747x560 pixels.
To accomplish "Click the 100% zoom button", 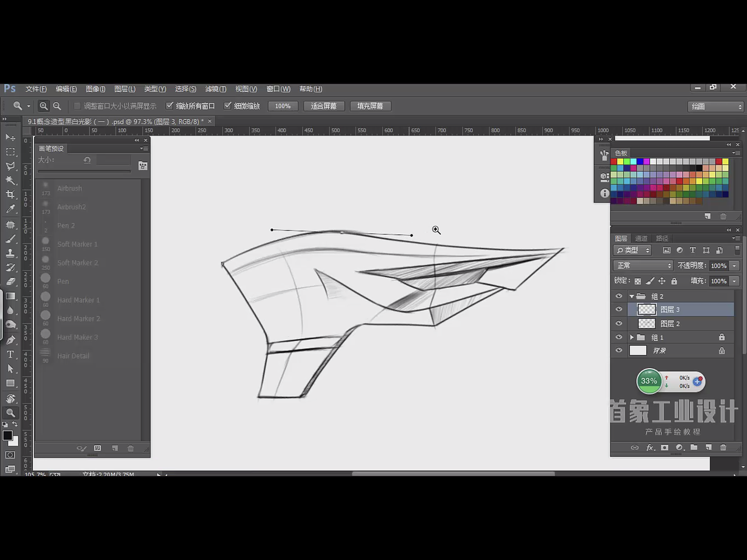I will [x=283, y=106].
